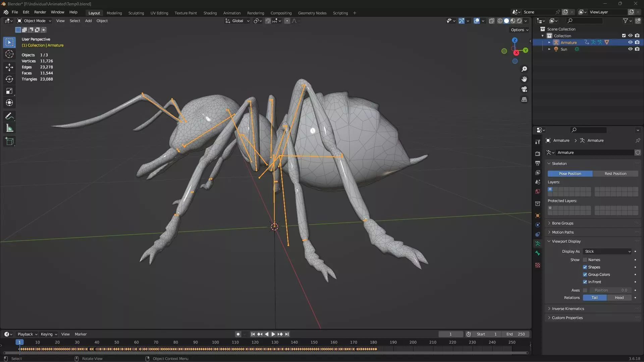Jump to the timeline end frame

[x=287, y=334]
